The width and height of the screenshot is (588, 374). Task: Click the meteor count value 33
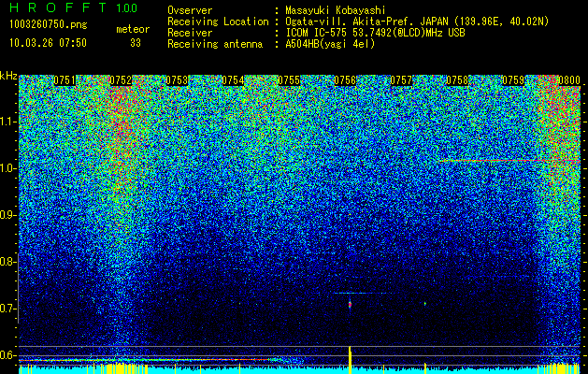tap(136, 43)
